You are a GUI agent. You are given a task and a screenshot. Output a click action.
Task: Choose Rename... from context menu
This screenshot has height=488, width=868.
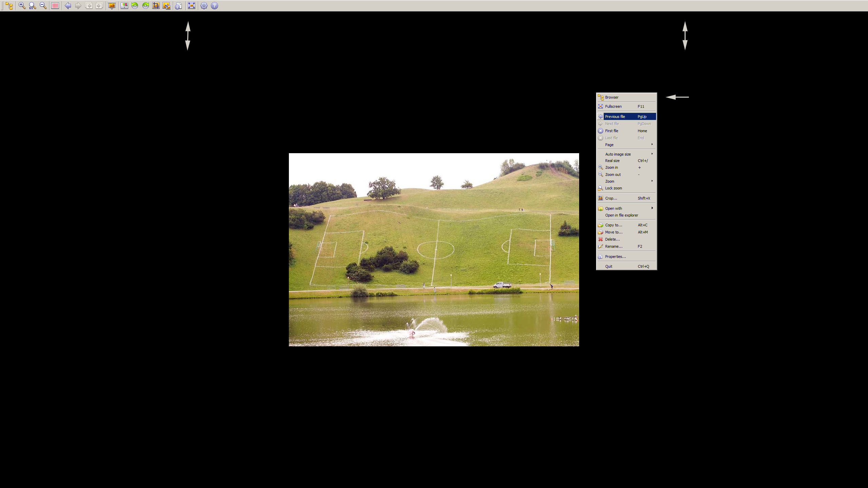click(x=613, y=246)
